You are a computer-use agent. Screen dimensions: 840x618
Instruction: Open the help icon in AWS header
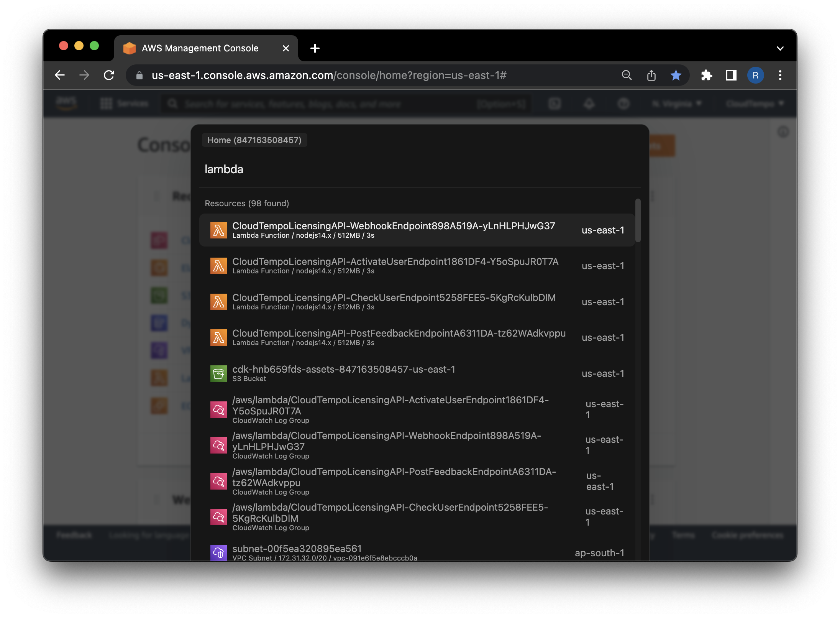pos(623,104)
